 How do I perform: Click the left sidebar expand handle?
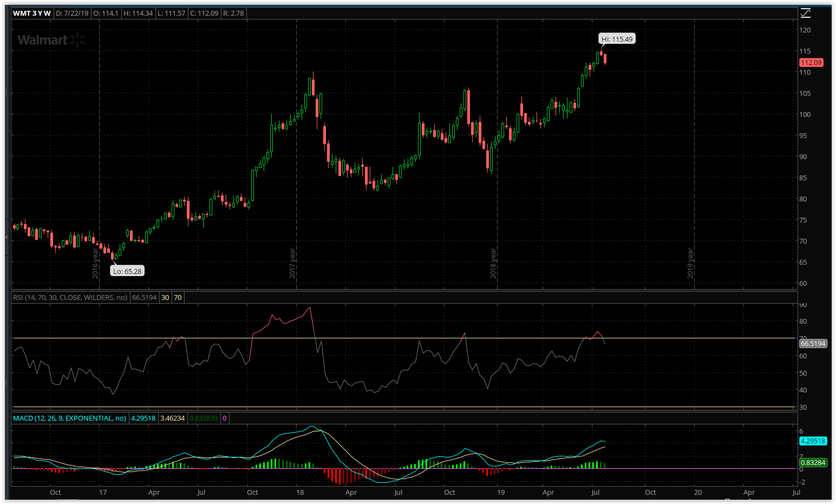click(x=6, y=238)
